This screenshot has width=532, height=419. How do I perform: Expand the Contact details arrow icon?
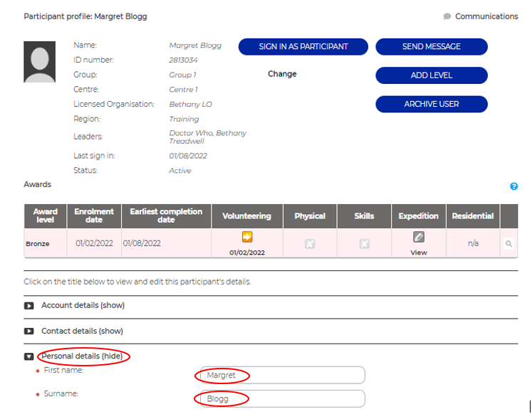tap(28, 332)
